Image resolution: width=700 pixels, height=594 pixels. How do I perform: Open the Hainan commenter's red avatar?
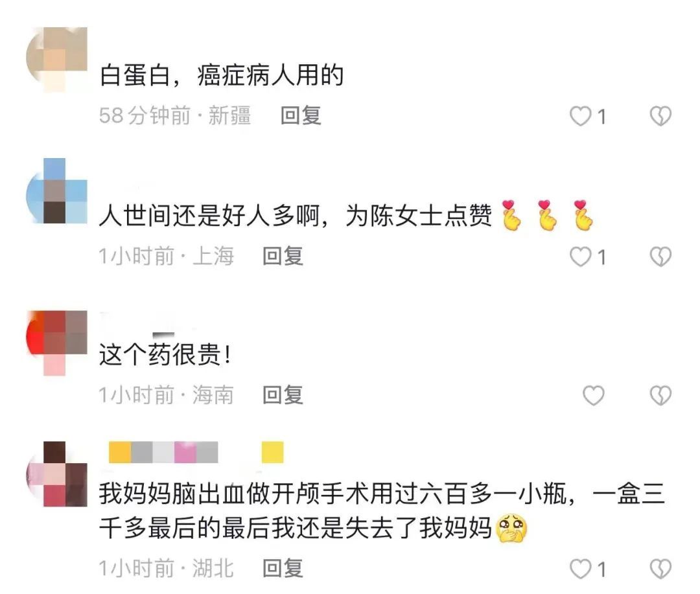click(x=56, y=343)
